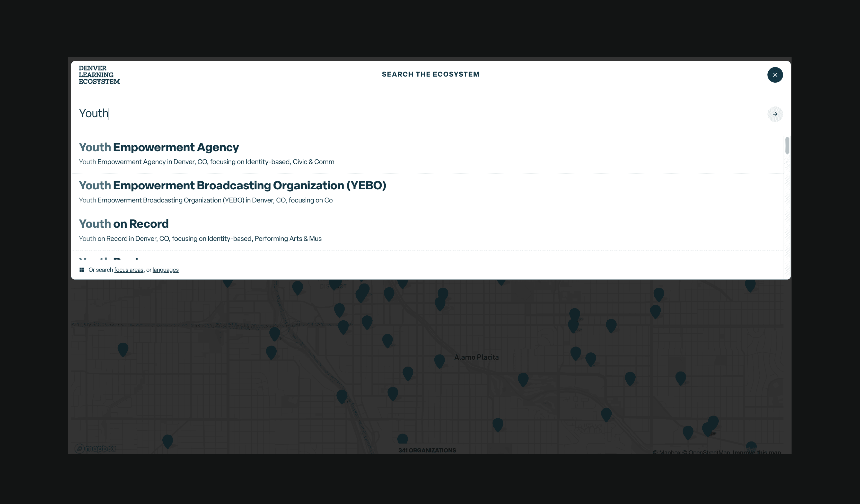Click the bottom-left map pin near Mapbox logo
Screen dimensions: 860x504
pyautogui.click(x=168, y=440)
